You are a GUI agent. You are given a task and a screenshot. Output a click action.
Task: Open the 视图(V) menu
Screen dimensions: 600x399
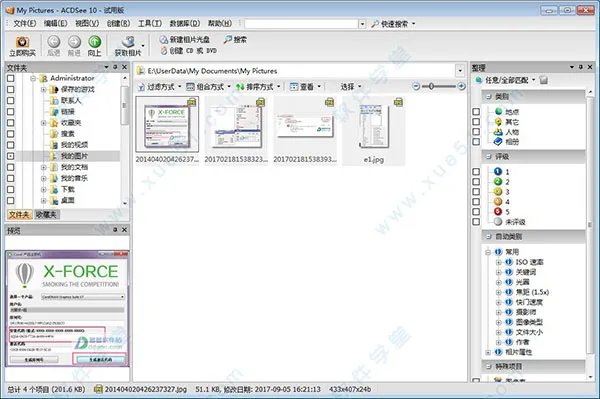click(87, 24)
